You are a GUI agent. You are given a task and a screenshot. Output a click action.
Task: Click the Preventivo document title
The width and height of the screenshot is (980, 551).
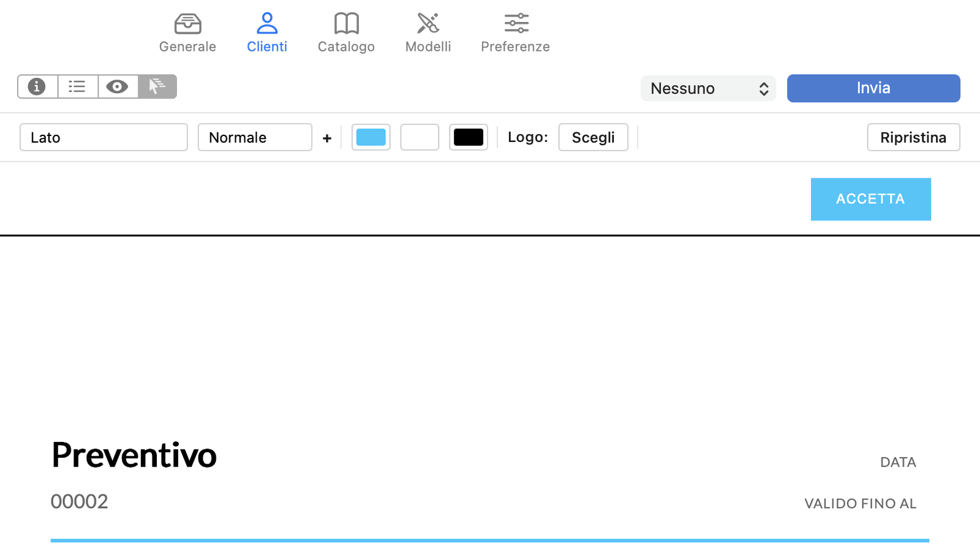point(134,455)
